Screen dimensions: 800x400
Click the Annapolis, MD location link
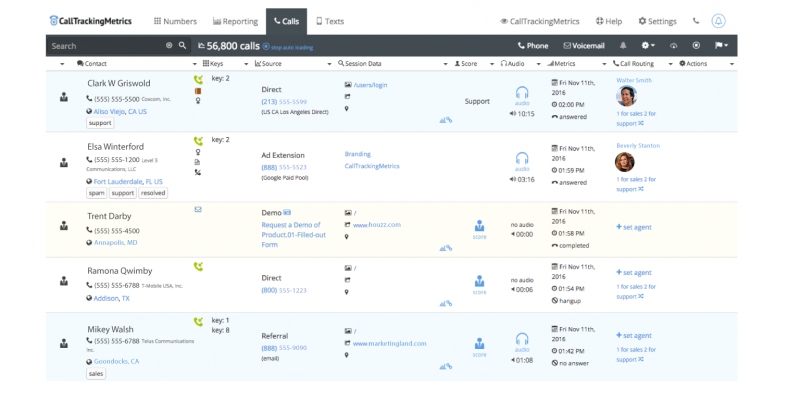[115, 243]
